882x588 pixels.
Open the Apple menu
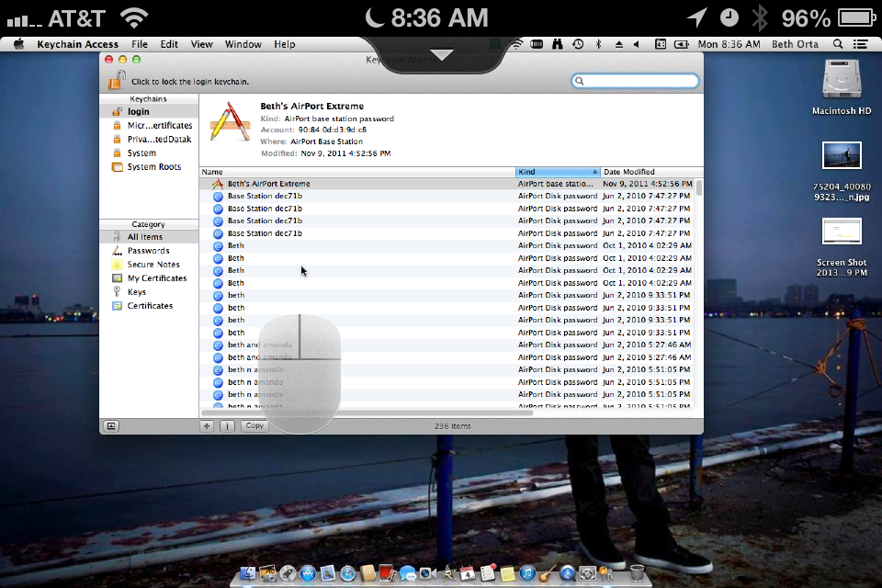[x=18, y=44]
